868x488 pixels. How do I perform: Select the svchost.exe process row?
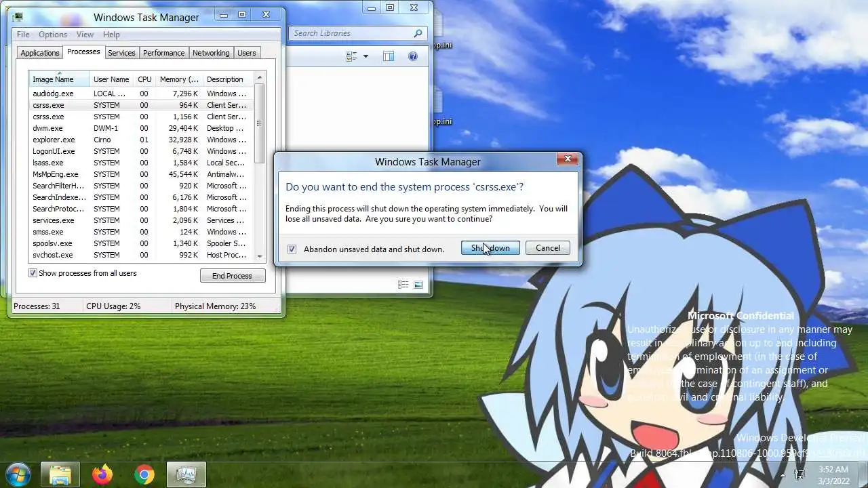[x=140, y=255]
